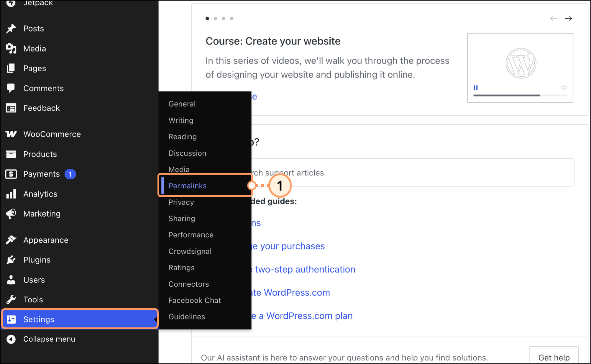
Task: Open the Users menu label
Action: point(34,280)
